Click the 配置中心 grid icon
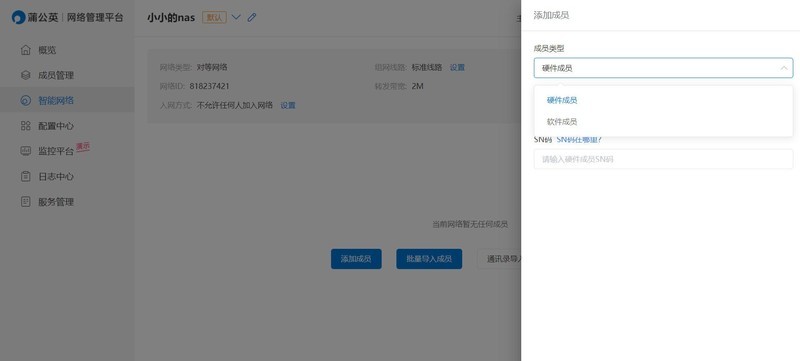 point(26,126)
